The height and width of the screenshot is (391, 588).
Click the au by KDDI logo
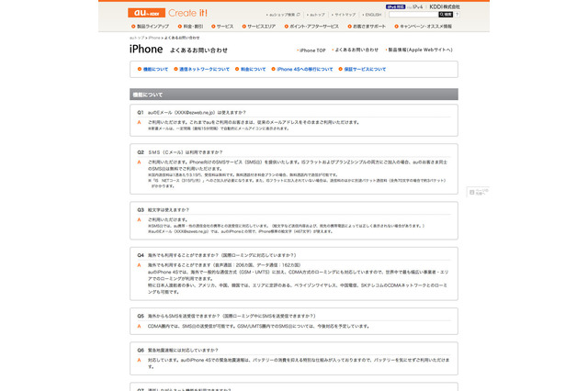pos(147,13)
